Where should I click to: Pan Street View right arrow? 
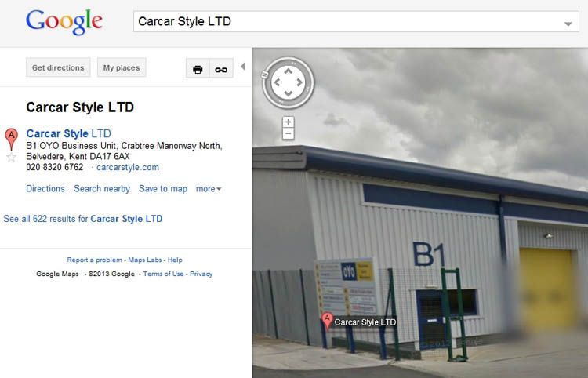299,82
